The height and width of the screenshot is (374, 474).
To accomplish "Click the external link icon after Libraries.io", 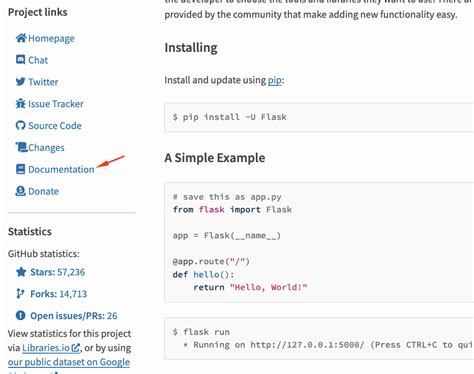I will click(76, 348).
